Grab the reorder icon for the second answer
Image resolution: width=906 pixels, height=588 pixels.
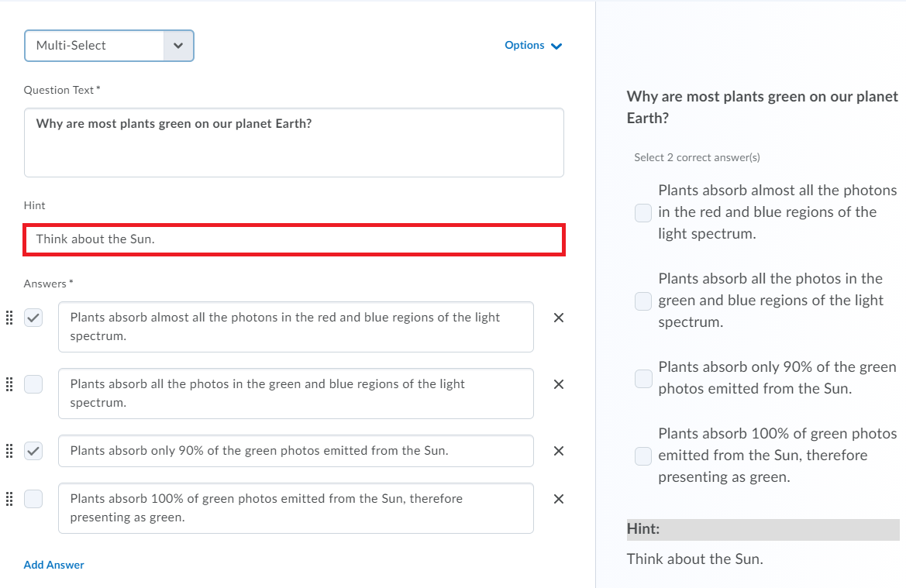pos(10,384)
